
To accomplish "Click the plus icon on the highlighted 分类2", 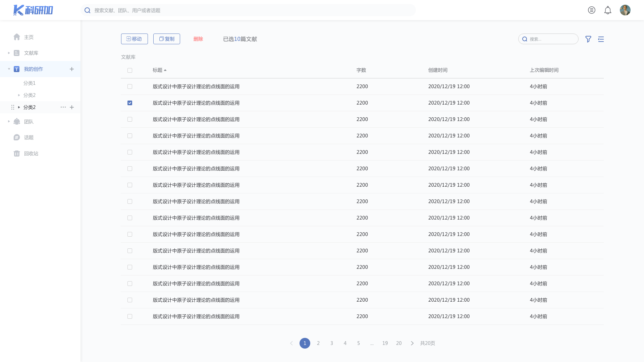I will (x=72, y=107).
